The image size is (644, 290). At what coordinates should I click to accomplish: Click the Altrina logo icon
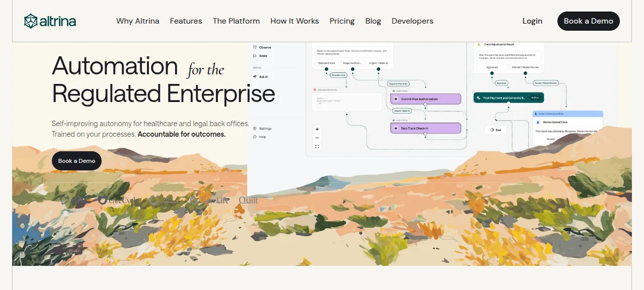[x=31, y=21]
